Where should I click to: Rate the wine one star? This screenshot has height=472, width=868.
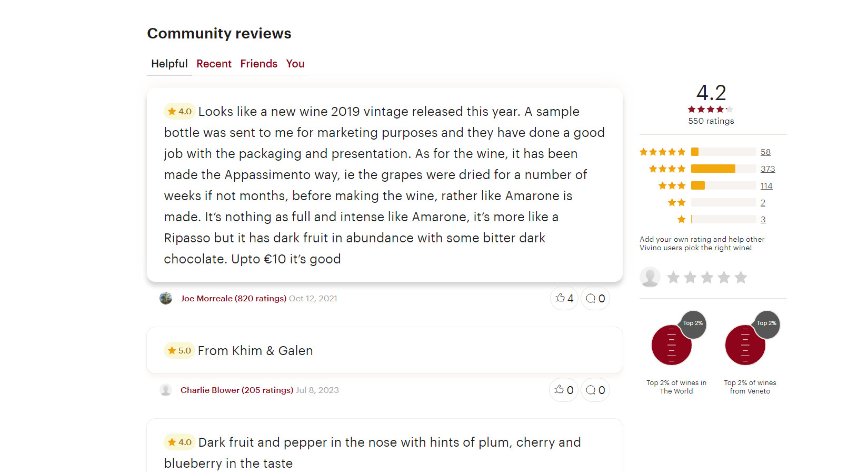[673, 277]
